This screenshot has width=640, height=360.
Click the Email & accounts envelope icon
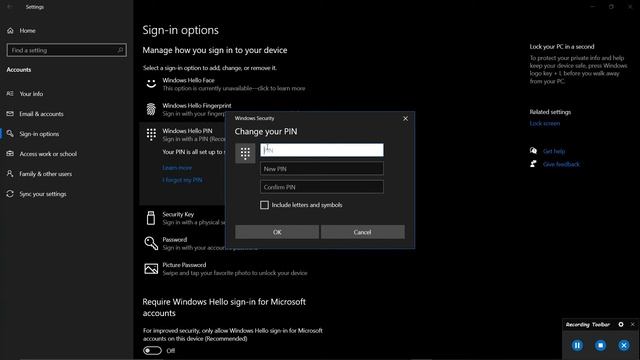[10, 113]
